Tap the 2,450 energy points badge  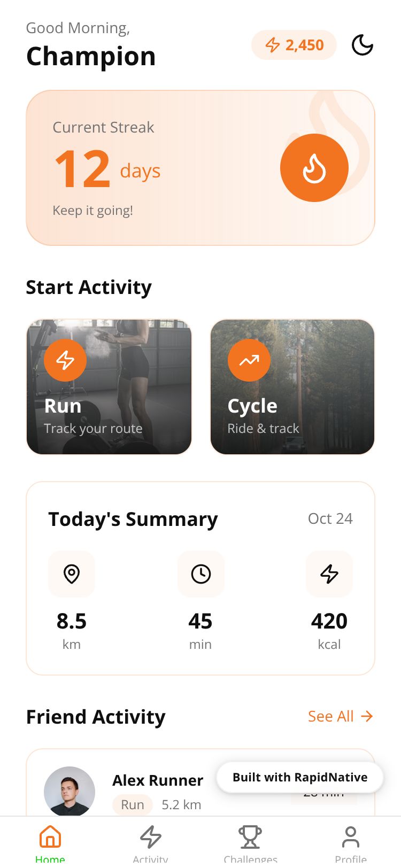coord(294,45)
